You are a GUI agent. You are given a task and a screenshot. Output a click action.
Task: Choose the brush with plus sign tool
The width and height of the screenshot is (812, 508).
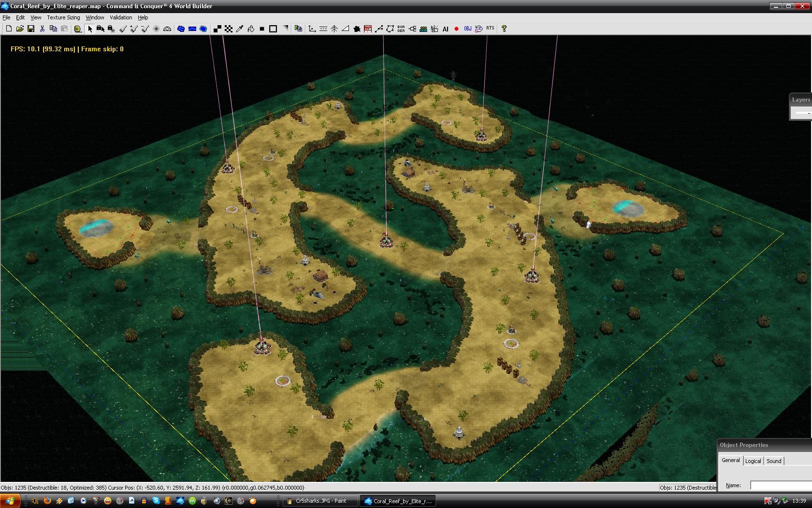coord(134,29)
